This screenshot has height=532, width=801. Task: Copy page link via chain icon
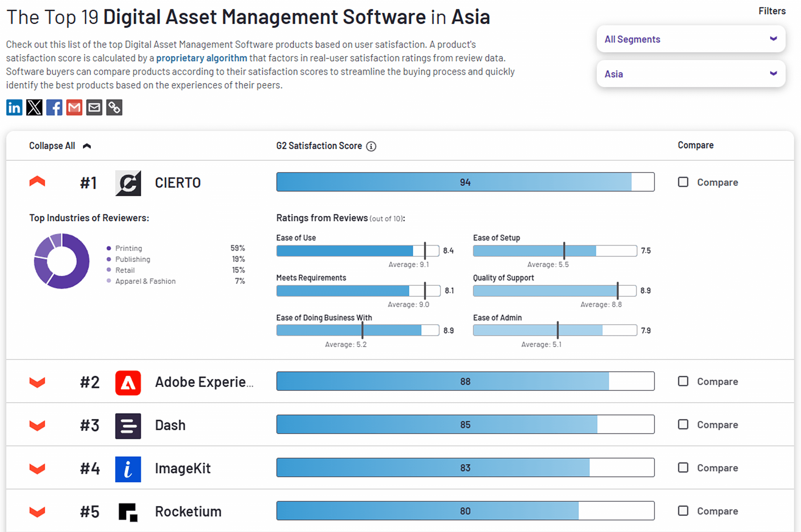(114, 107)
